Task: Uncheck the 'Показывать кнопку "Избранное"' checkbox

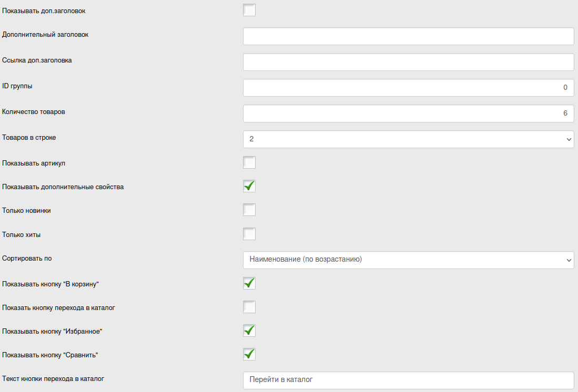Action: 249,331
